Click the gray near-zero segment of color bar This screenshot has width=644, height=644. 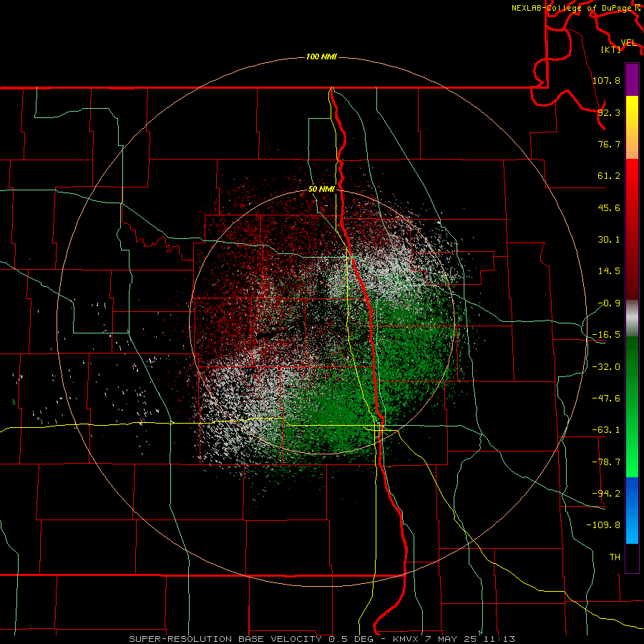(632, 318)
